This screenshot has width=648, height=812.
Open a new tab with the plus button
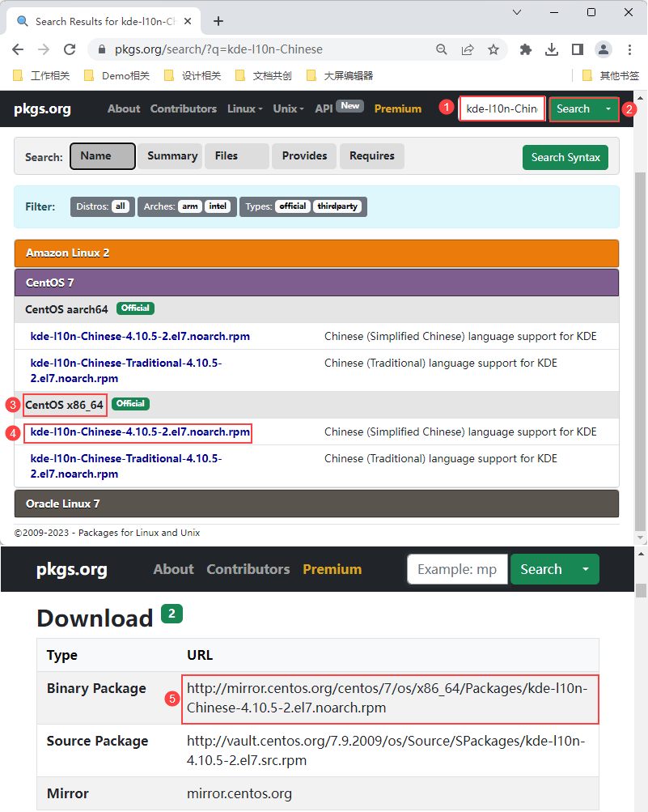[x=218, y=21]
